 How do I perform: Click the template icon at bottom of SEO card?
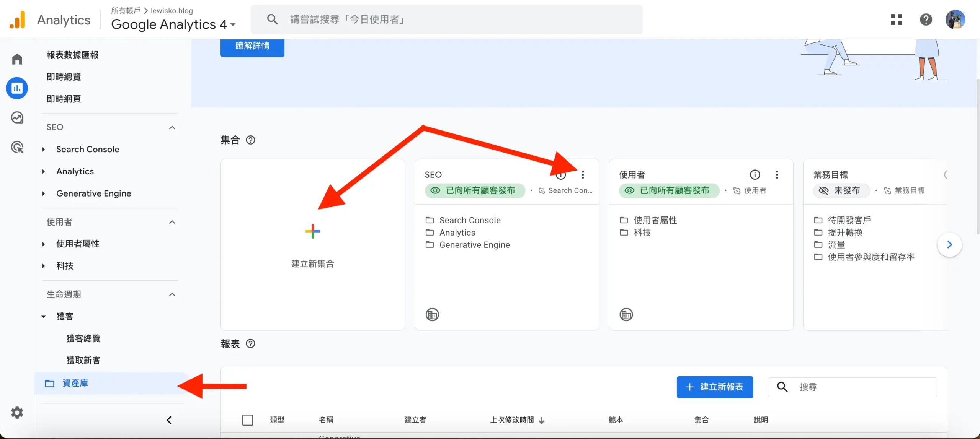pyautogui.click(x=432, y=315)
